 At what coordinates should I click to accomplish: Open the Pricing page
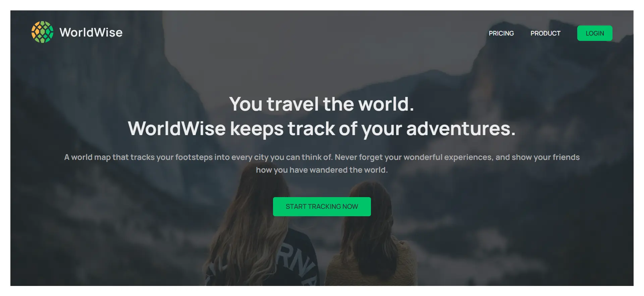[x=501, y=33]
